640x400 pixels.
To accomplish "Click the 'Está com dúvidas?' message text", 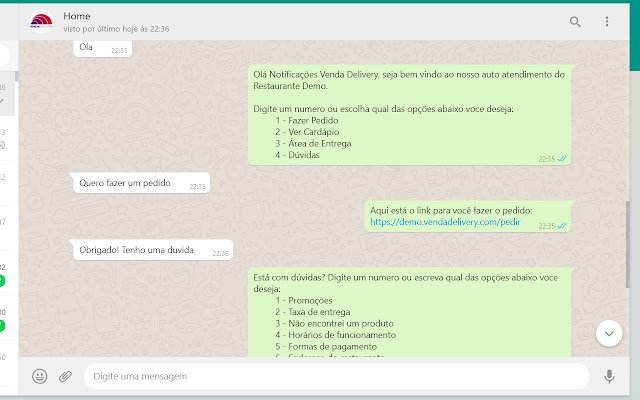I will (x=405, y=283).
